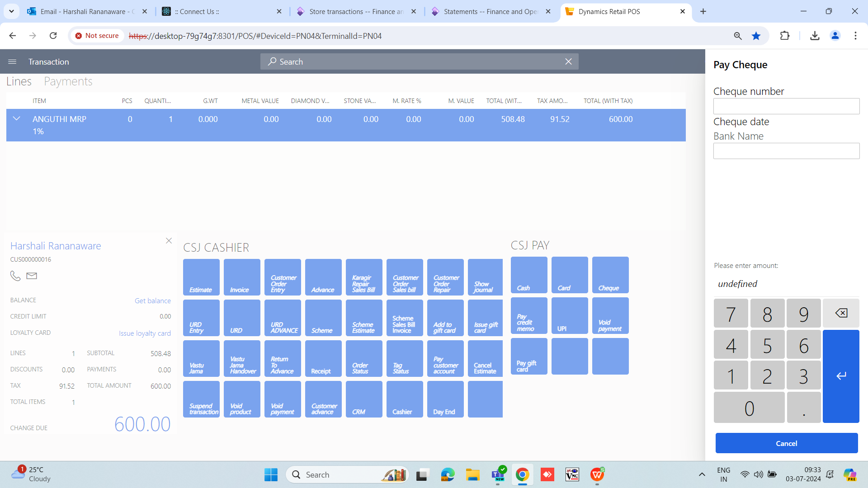This screenshot has height=488, width=868.
Task: Open the Order Status tile
Action: tap(364, 358)
